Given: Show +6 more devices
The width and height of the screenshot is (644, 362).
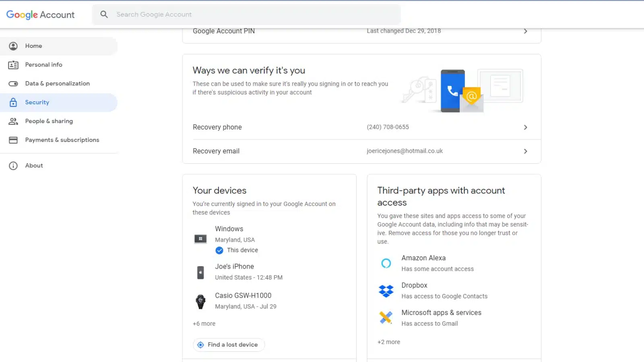Looking at the screenshot, I should pos(204,323).
